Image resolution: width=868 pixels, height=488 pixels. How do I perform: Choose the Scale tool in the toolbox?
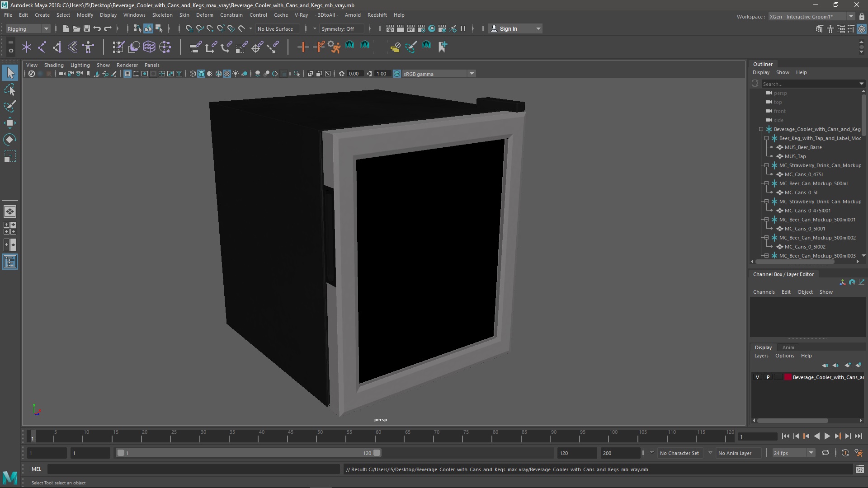pos(10,157)
